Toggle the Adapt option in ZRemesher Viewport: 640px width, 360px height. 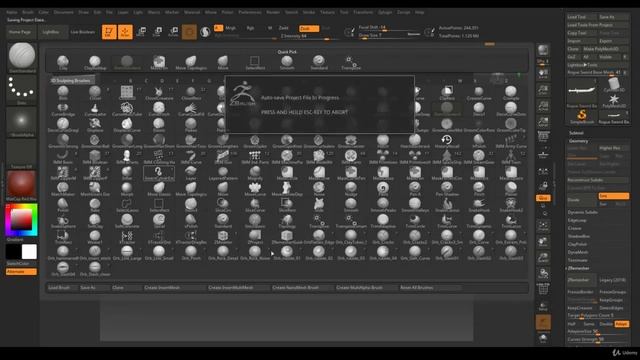point(621,324)
